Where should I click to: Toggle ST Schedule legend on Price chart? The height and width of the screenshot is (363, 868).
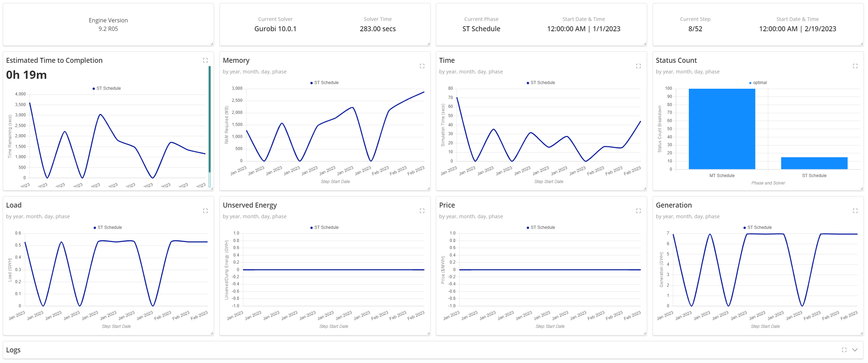pyautogui.click(x=541, y=227)
